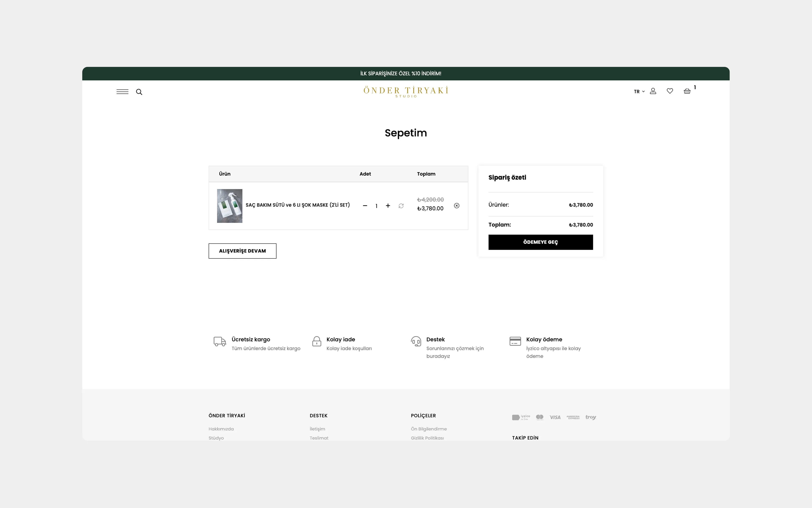
Task: Click the easy return lock icon
Action: 317,341
